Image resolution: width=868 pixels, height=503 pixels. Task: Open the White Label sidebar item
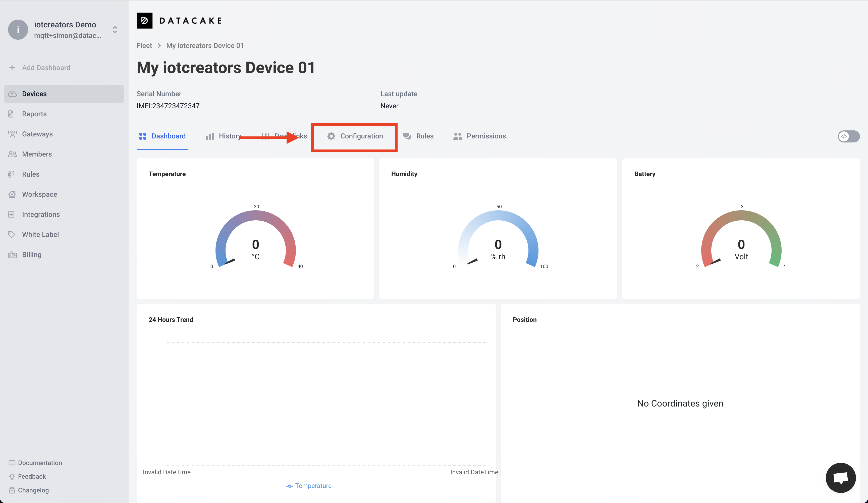coord(64,235)
